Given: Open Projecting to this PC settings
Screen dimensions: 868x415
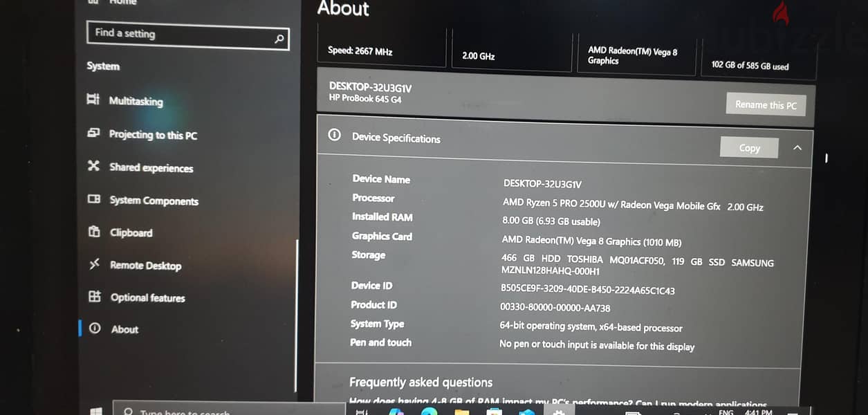Looking at the screenshot, I should [153, 135].
